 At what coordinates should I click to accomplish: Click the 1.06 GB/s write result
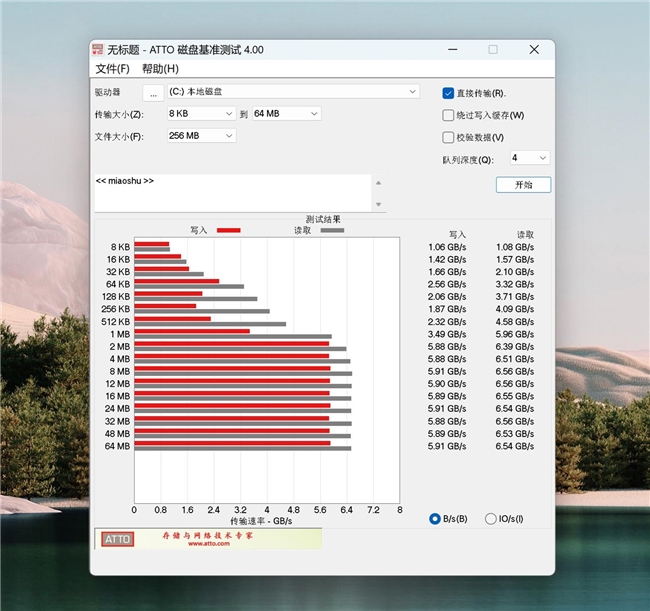coord(447,247)
